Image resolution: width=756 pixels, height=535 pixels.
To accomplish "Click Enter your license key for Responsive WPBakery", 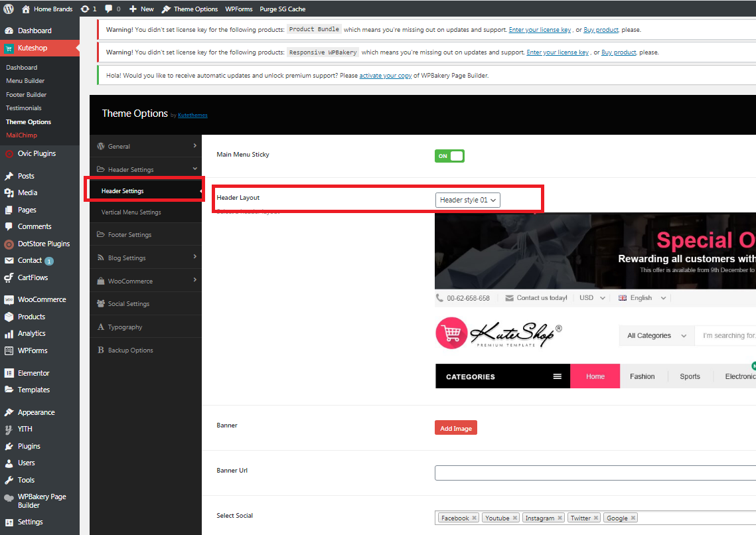I will (x=558, y=52).
